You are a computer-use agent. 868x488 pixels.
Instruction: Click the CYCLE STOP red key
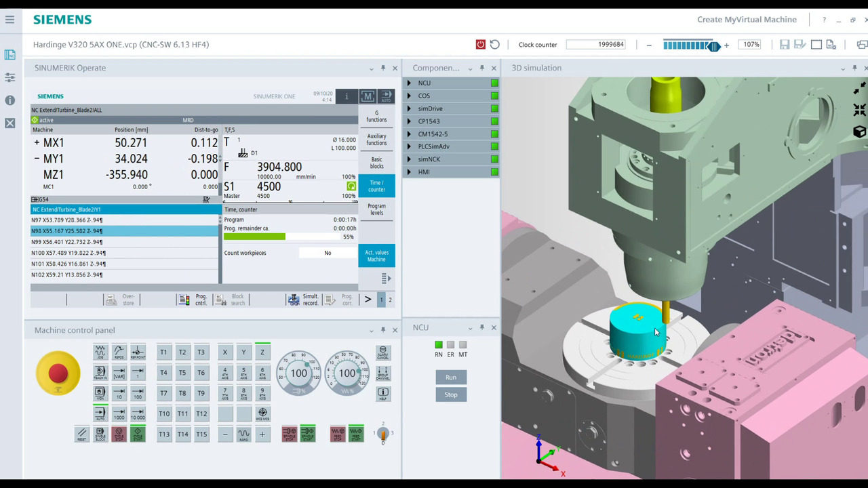[x=119, y=434]
